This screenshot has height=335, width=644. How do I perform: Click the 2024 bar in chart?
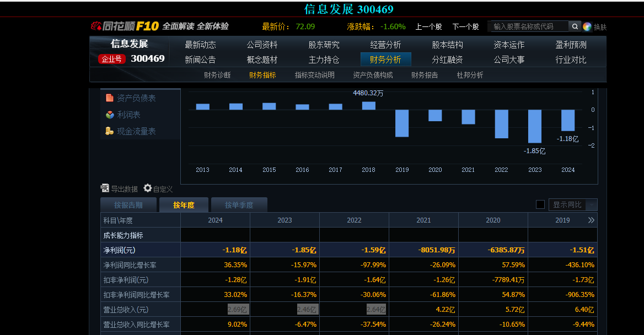click(568, 120)
